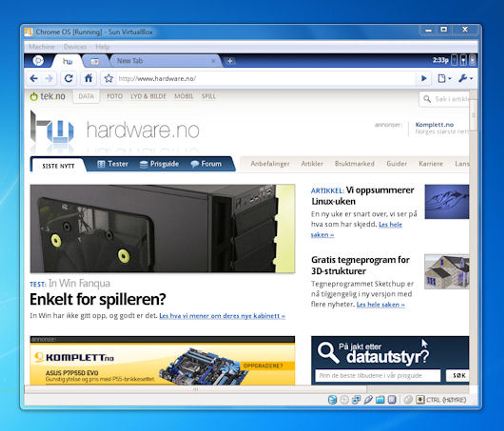Click the hardware.no site logo
Image resolution: width=504 pixels, height=431 pixels.
115,130
